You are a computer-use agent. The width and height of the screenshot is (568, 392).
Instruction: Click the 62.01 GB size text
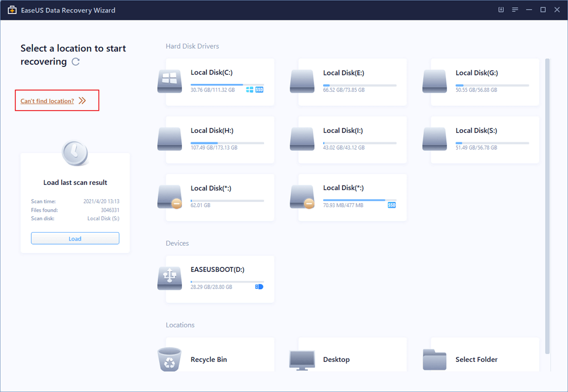201,205
